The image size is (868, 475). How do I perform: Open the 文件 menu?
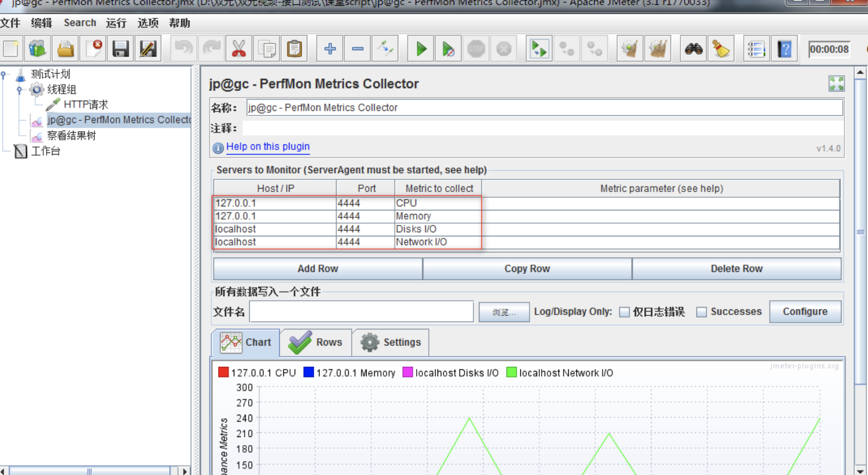tap(10, 23)
